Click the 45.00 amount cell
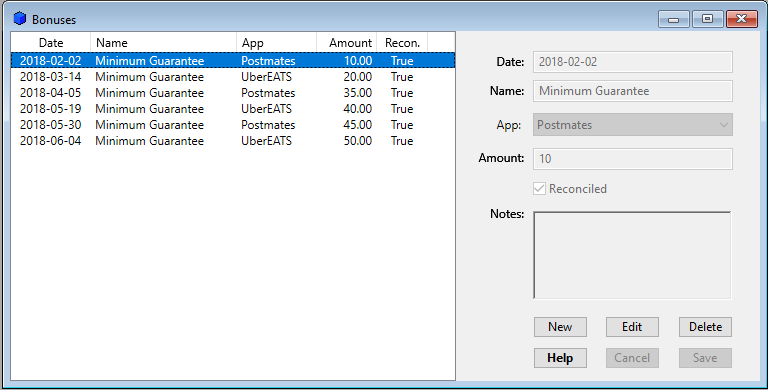768x390 pixels. click(x=358, y=125)
